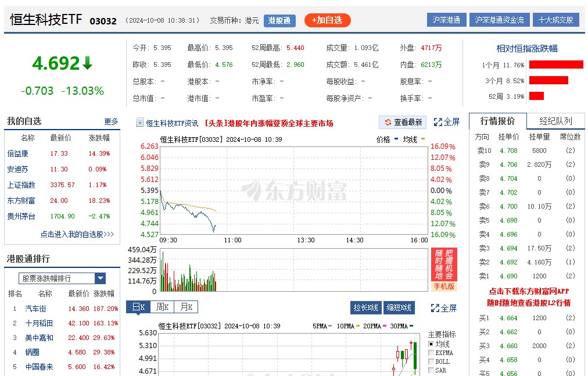Image resolution: width=588 pixels, height=376 pixels.
Task: Click the red 1个月 relative performance bar
Action: pos(555,65)
